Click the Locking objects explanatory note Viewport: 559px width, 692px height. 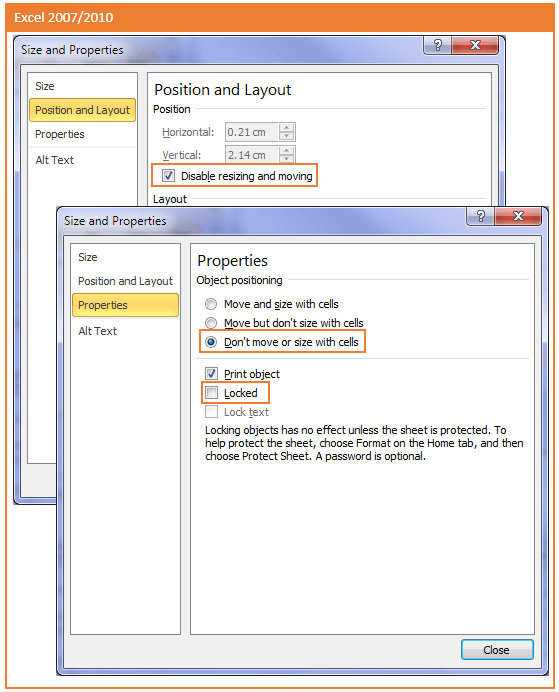click(364, 443)
